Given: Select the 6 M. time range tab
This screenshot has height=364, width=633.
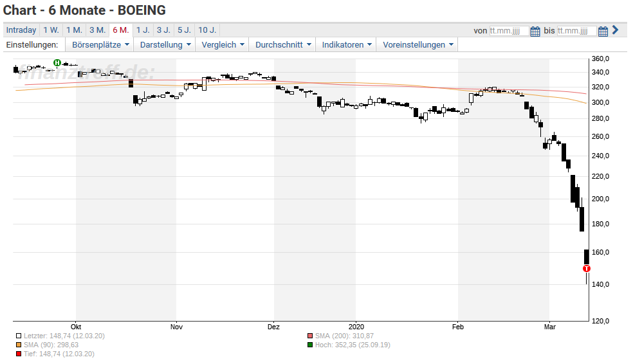Looking at the screenshot, I should [x=121, y=30].
